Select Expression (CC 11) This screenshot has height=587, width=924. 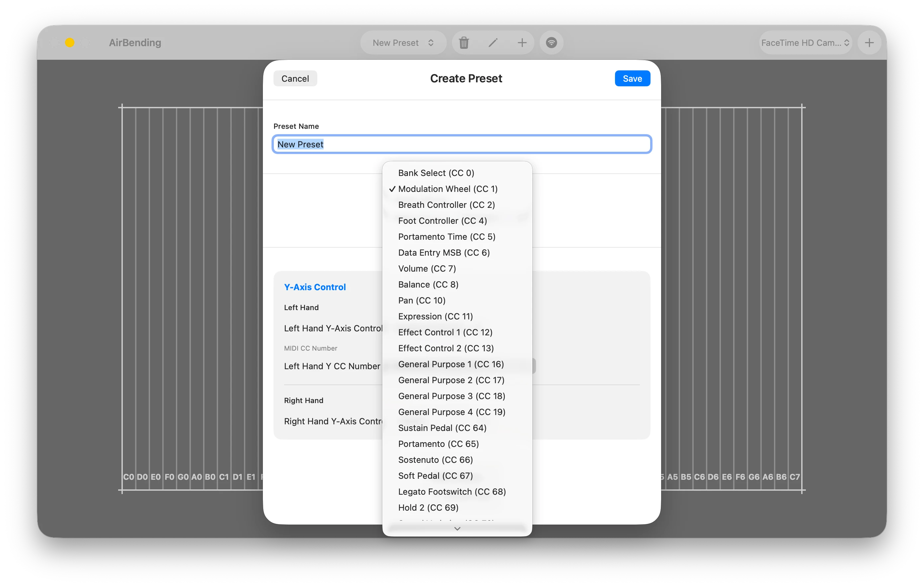[x=435, y=316]
